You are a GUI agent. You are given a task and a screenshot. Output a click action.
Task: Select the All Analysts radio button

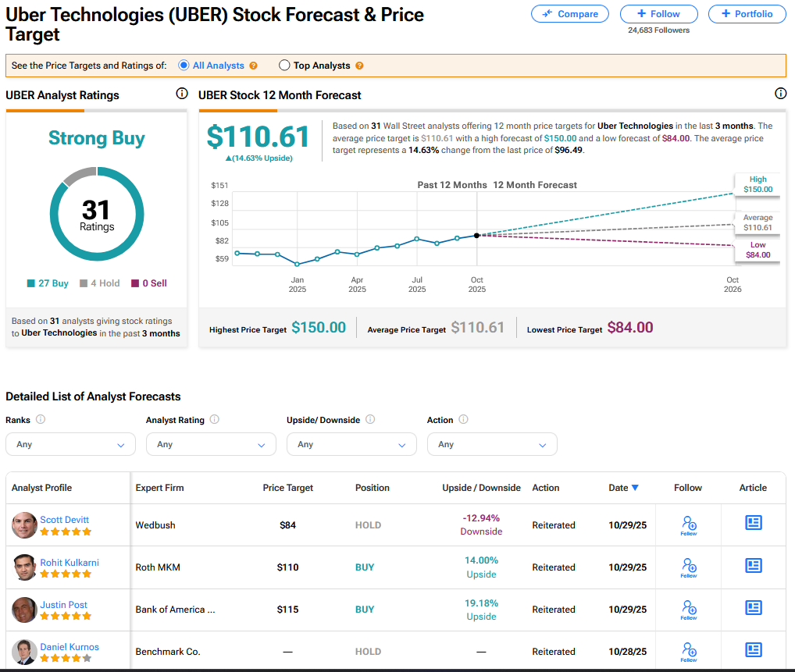[184, 66]
